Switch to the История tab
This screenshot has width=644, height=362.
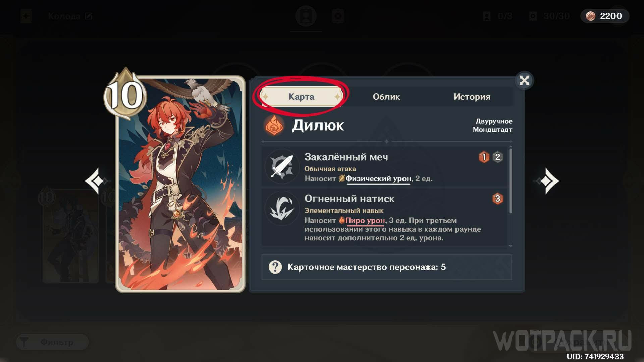tap(472, 97)
